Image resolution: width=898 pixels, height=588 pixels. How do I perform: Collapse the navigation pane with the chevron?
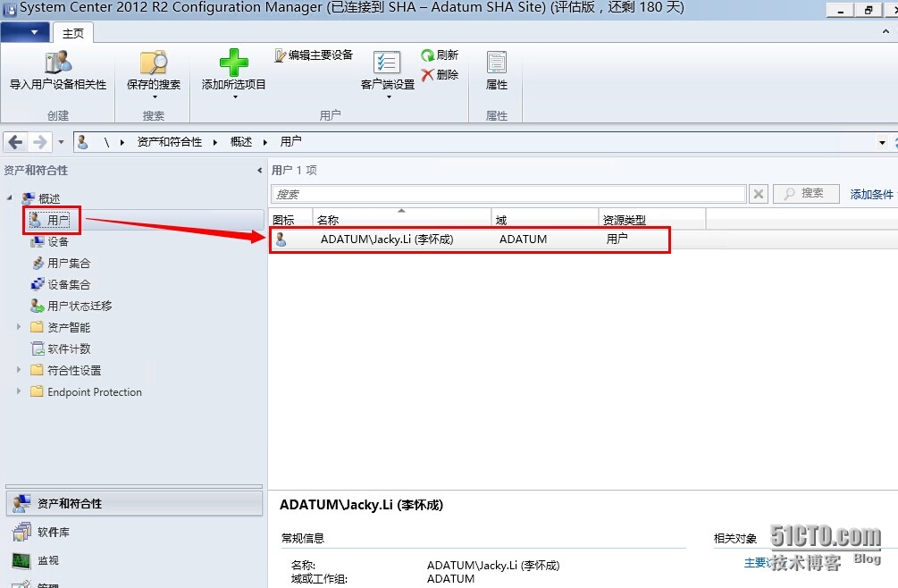click(259, 170)
